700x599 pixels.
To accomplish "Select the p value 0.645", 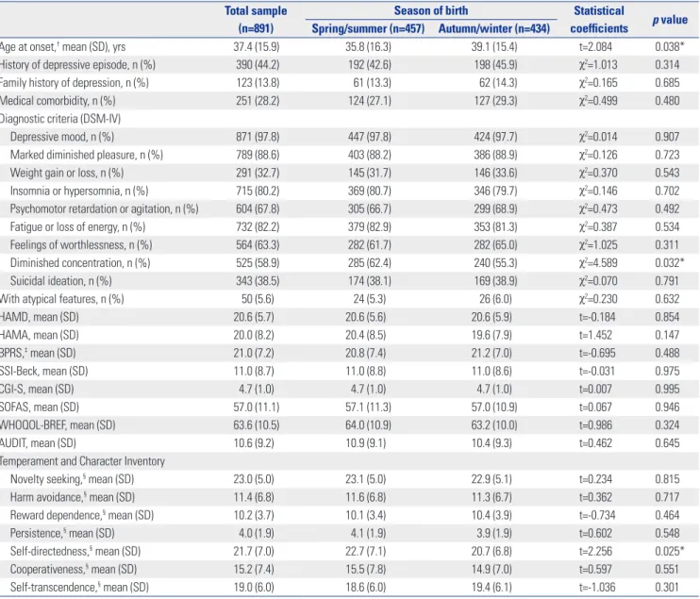I will (x=667, y=443).
